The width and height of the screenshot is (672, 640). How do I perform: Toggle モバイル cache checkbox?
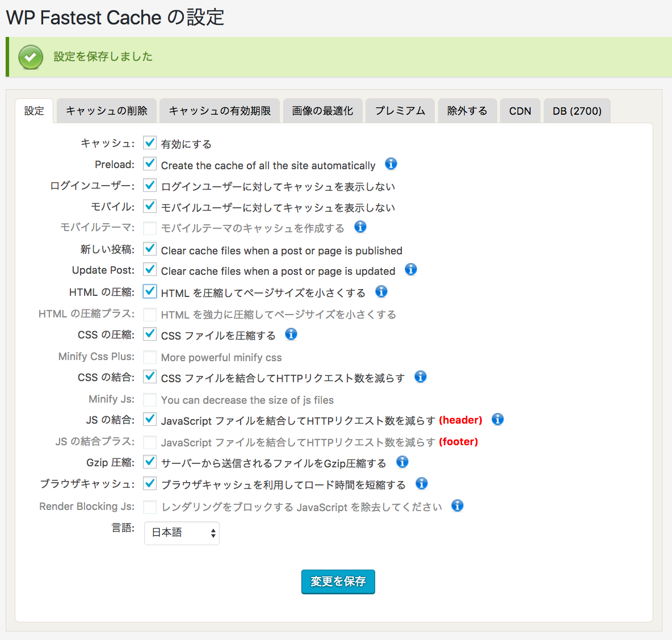pyautogui.click(x=150, y=206)
